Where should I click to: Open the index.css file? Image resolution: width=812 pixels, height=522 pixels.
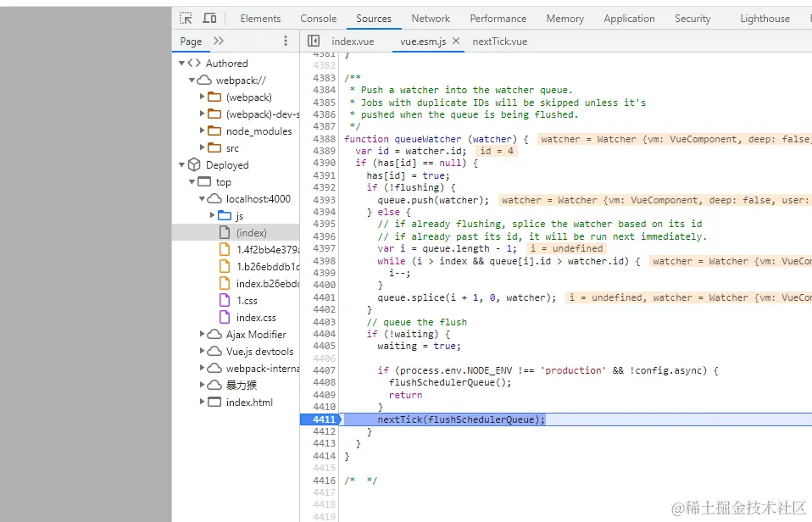point(256,317)
